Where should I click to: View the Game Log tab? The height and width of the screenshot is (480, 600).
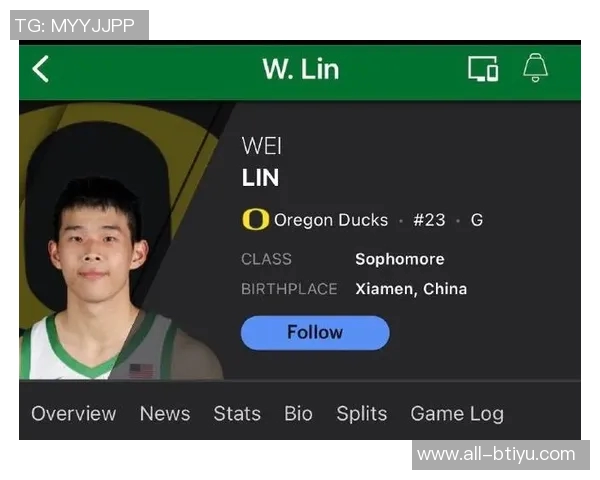coord(457,414)
